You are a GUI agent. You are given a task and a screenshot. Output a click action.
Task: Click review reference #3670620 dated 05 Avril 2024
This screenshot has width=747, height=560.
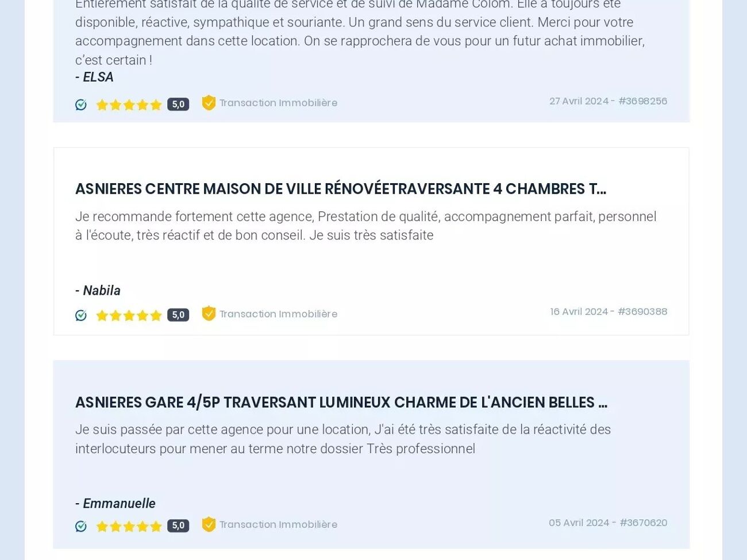(x=608, y=523)
